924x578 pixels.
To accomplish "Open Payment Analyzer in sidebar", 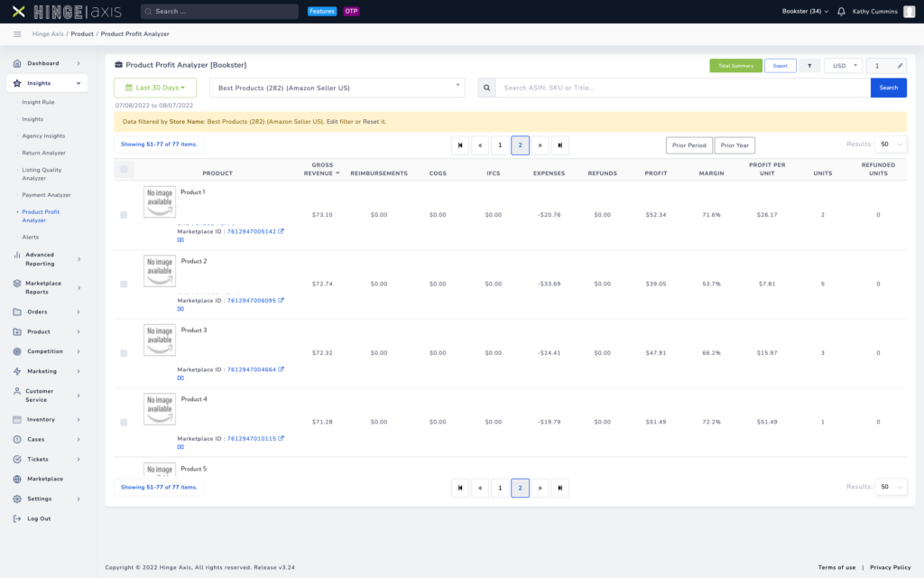I will point(47,195).
